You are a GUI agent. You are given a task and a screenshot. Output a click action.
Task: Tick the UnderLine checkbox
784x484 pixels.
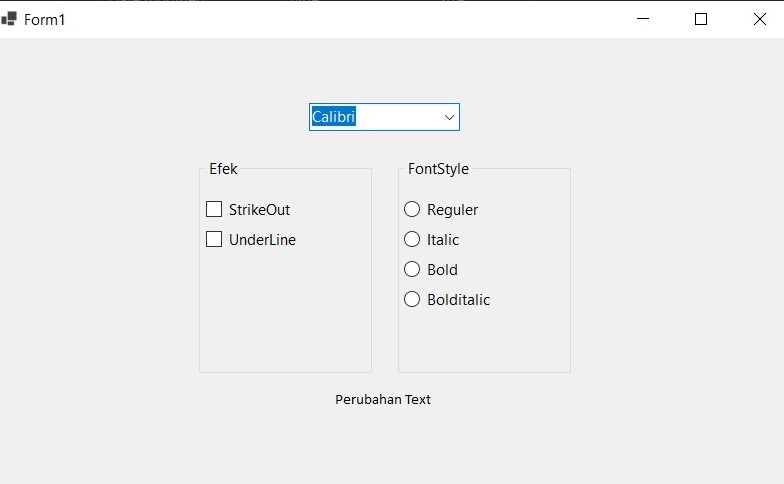(214, 239)
